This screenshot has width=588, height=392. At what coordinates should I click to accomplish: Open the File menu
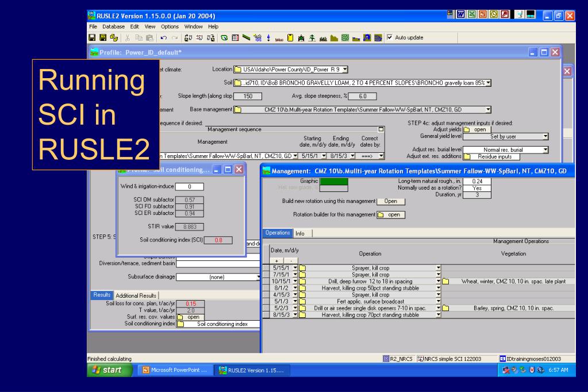(93, 26)
